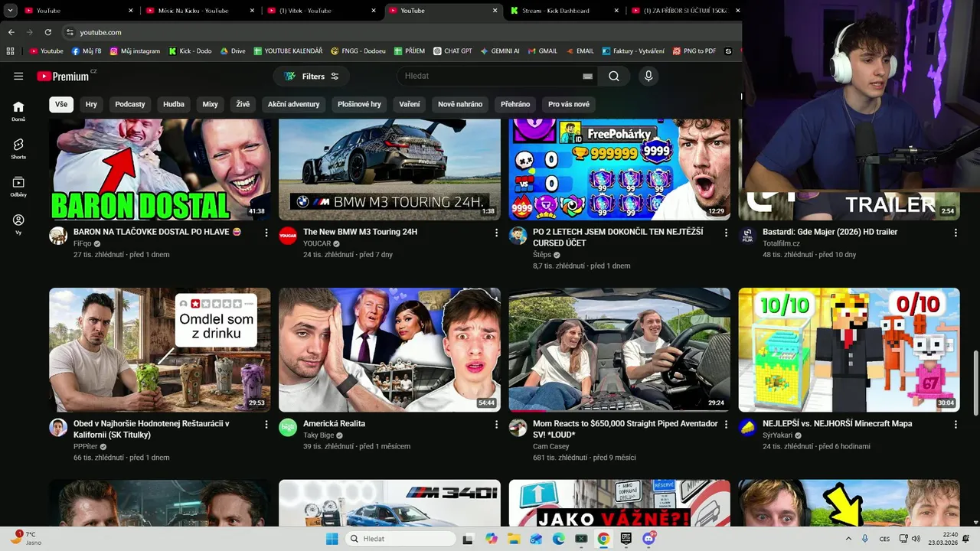
Task: Open GEMINI AI bookmark
Action: pos(500,51)
